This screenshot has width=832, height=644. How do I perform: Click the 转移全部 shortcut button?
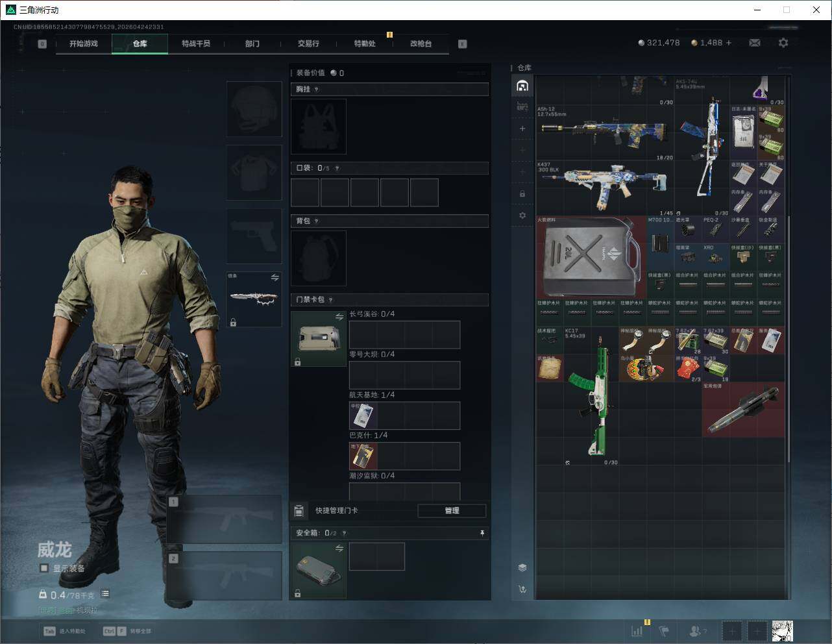tap(127, 631)
